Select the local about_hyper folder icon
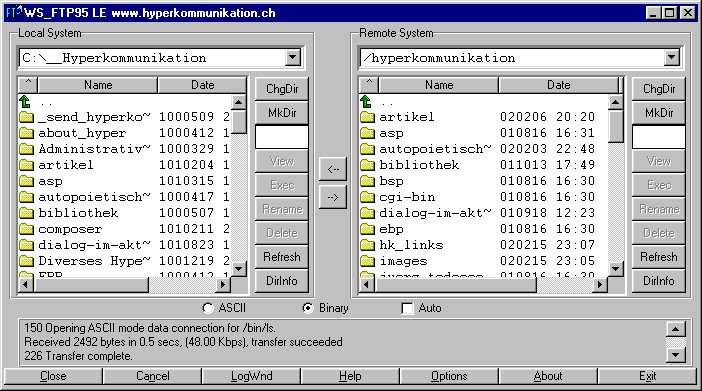Image resolution: width=702 pixels, height=391 pixels. pos(26,133)
